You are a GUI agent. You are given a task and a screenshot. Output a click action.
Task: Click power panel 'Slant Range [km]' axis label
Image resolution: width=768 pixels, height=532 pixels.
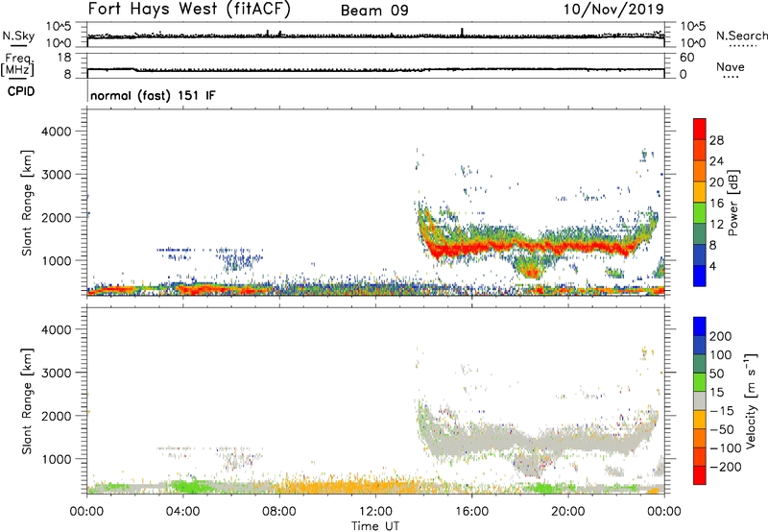pos(27,203)
